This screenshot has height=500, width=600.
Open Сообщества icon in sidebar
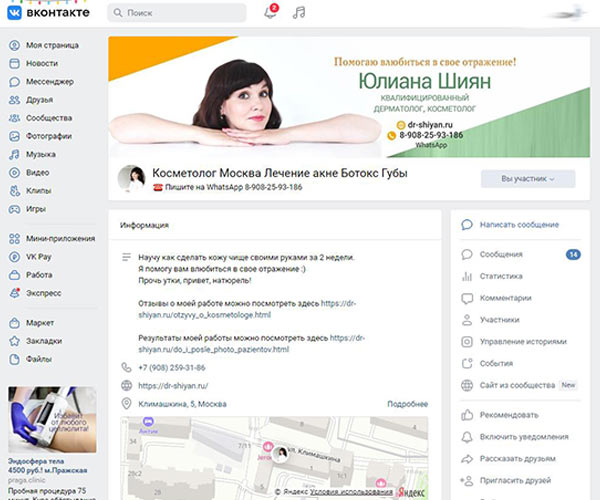14,118
